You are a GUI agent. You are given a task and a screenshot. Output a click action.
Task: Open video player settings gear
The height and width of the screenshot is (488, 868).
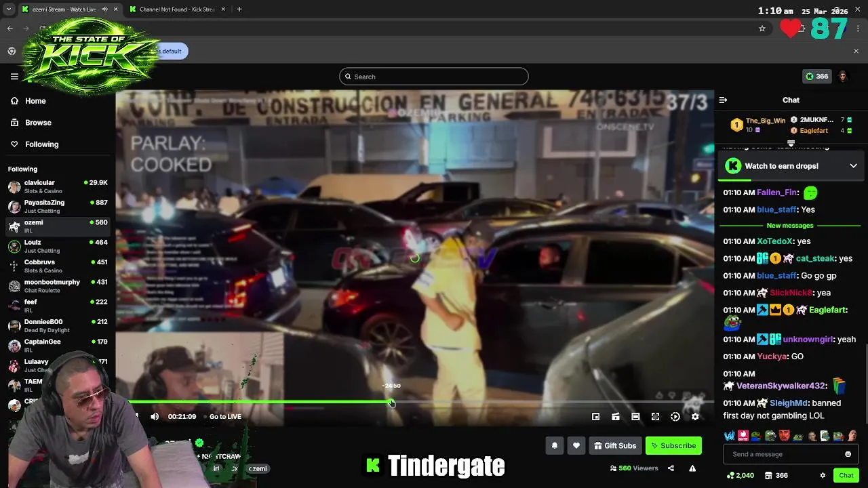(695, 417)
